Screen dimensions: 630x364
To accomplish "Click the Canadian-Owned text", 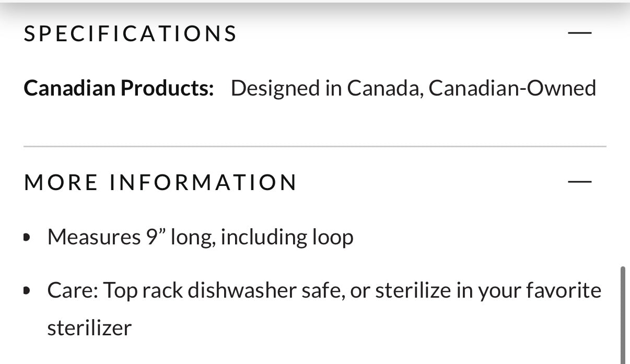I will [x=512, y=88].
